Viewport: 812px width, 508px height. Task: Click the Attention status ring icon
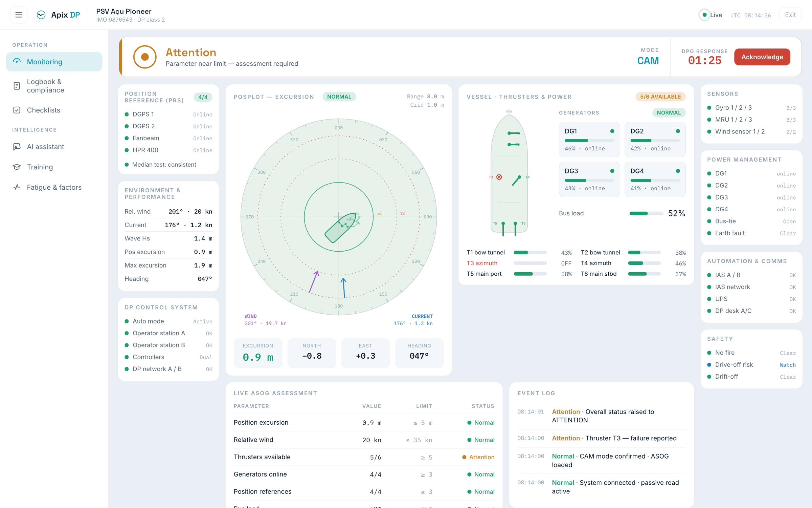pos(145,57)
